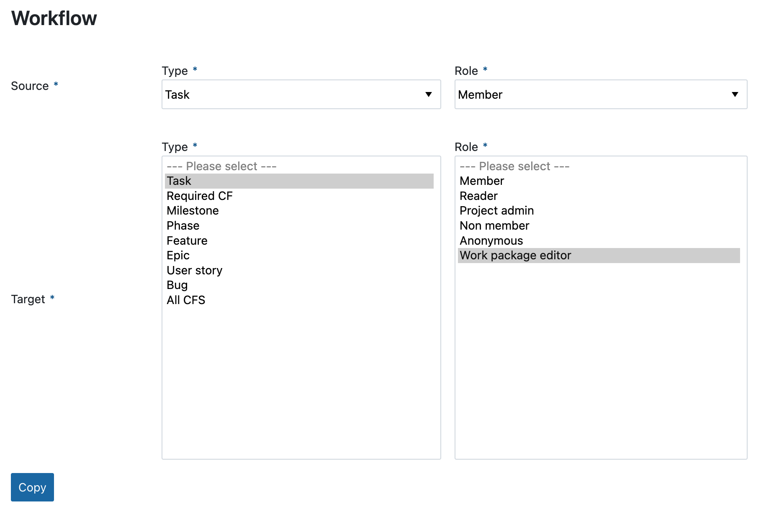
Task: Click the Copy button
Action: point(32,487)
